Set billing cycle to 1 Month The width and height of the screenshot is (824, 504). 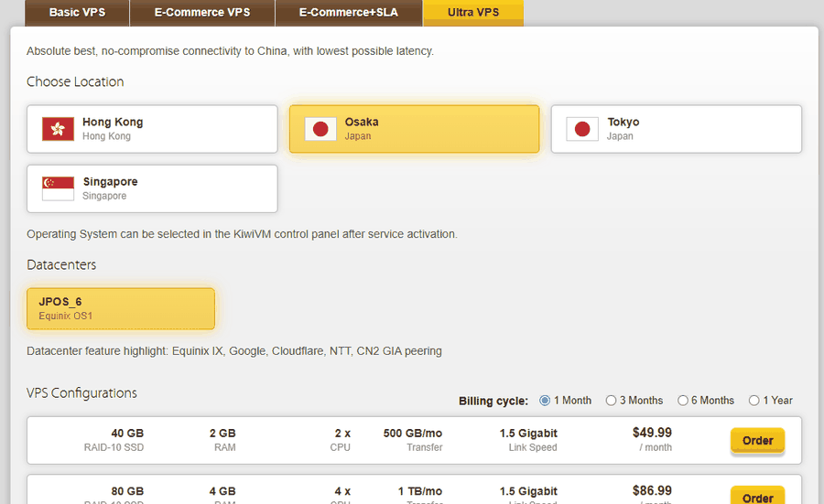(545, 401)
